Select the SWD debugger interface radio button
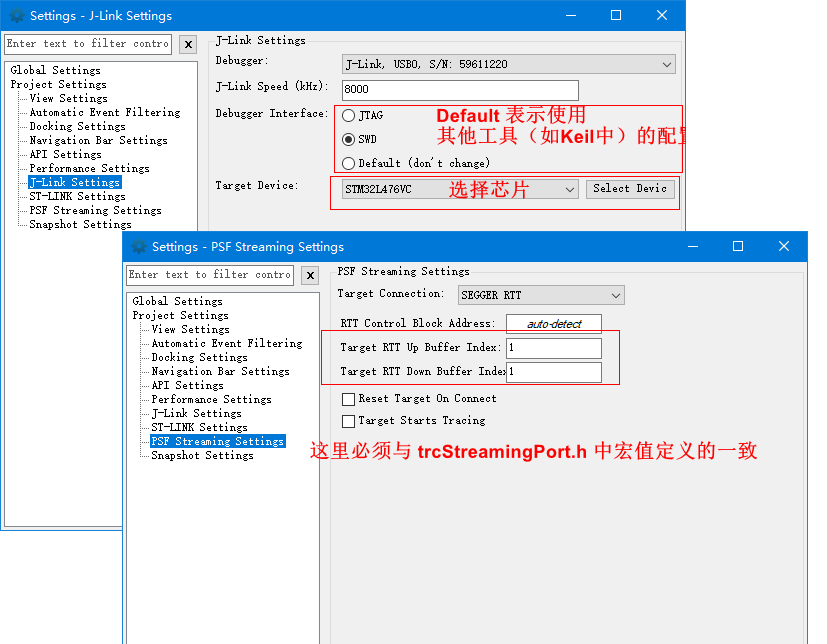The height and width of the screenshot is (644, 827). click(x=348, y=139)
